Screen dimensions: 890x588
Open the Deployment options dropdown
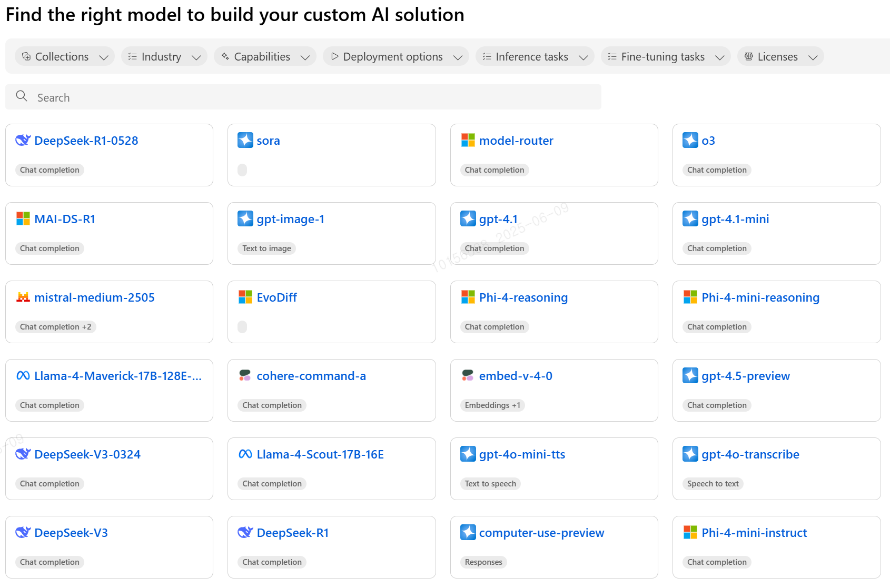coord(396,56)
